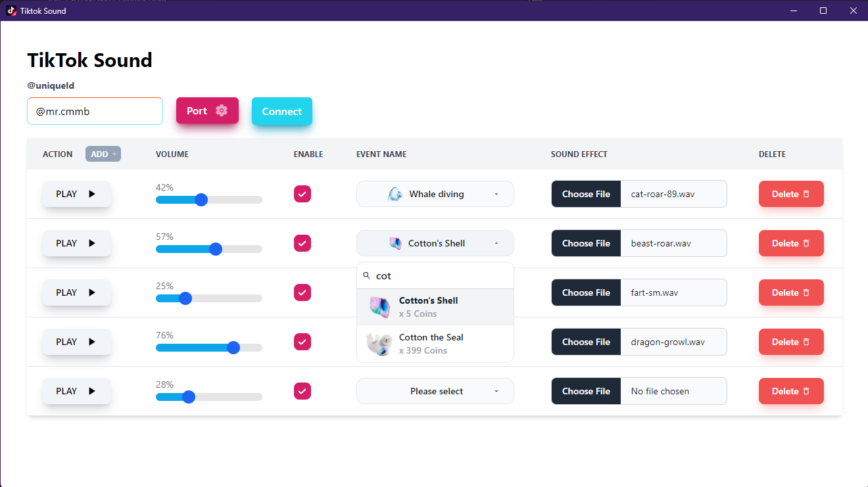
Task: Open the Whale diving event dropdown
Action: (435, 194)
